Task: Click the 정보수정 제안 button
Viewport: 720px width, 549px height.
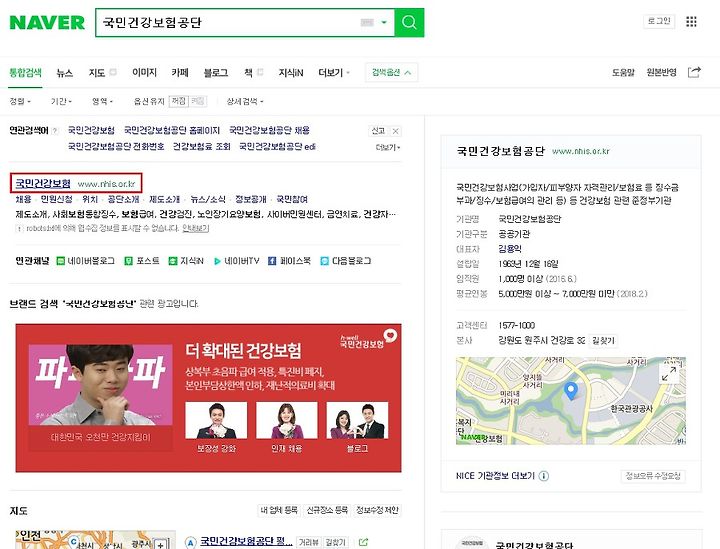Action: coord(377,510)
